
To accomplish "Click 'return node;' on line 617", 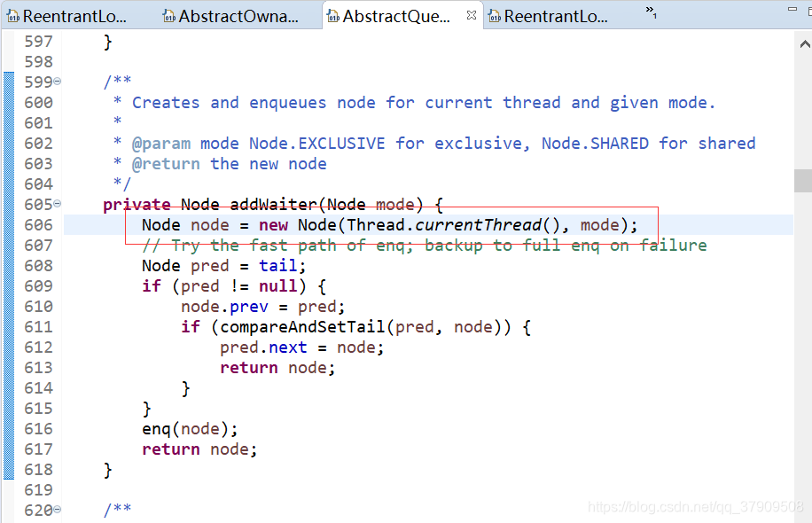I will tap(199, 449).
